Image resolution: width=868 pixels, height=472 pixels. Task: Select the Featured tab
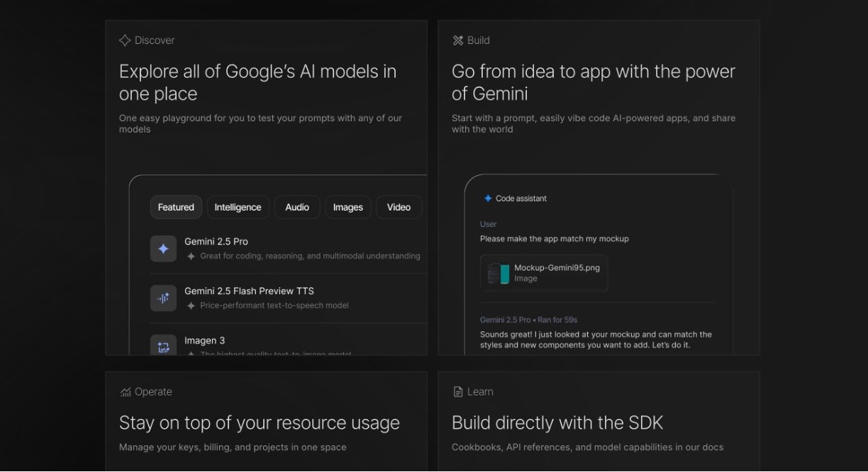pos(176,208)
